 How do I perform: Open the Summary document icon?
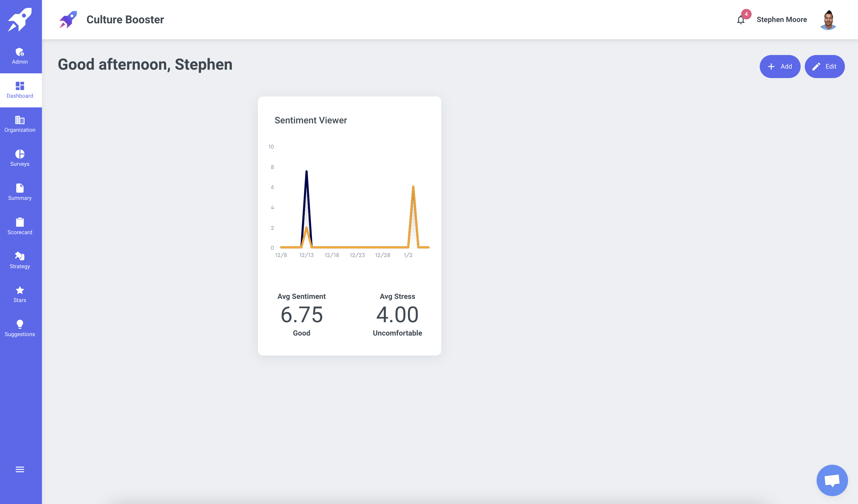(20, 188)
